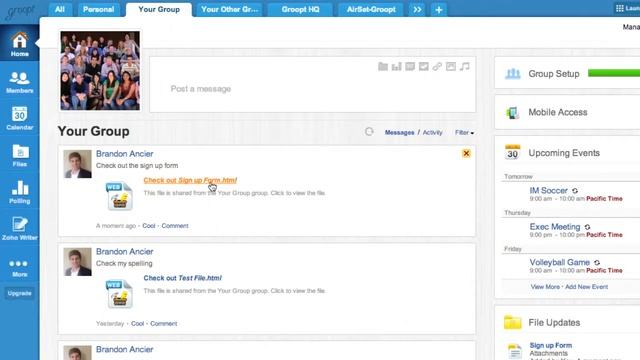This screenshot has width=640, height=360.
Task: Click Brandon Ancier's avatar on Sign up Form post
Action: pyautogui.click(x=78, y=164)
